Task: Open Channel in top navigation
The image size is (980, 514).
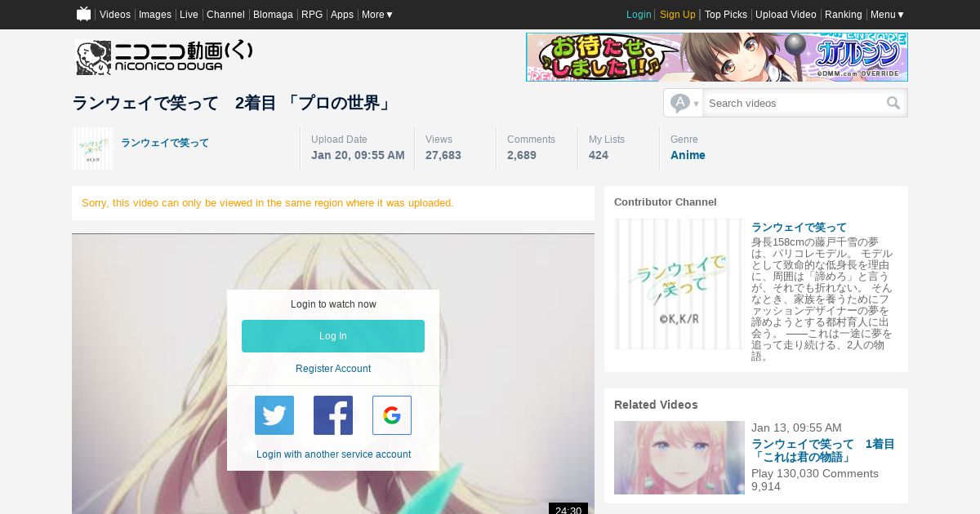Action: tap(225, 14)
